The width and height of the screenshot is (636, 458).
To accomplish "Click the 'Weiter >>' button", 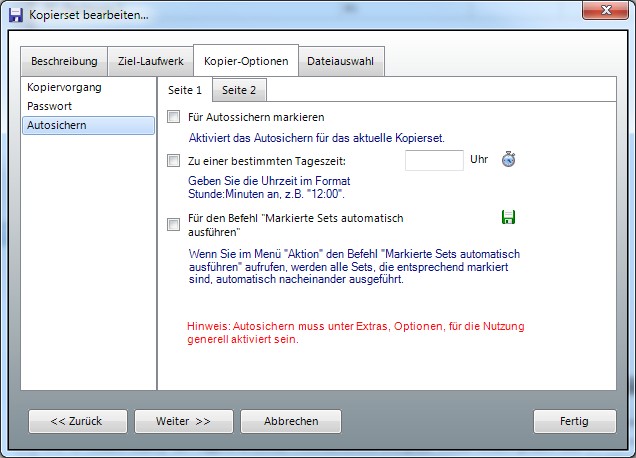I will tap(183, 421).
